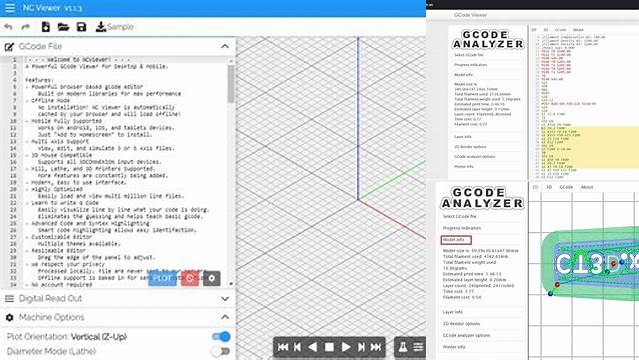Save the GCode with the floppy disk icon

coord(82,27)
